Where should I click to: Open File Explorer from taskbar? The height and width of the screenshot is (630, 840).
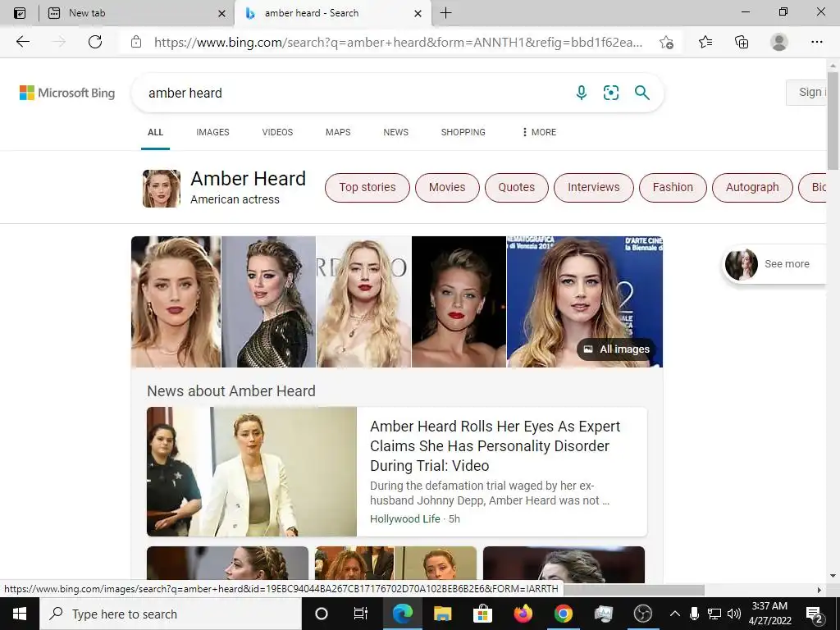pos(442,614)
